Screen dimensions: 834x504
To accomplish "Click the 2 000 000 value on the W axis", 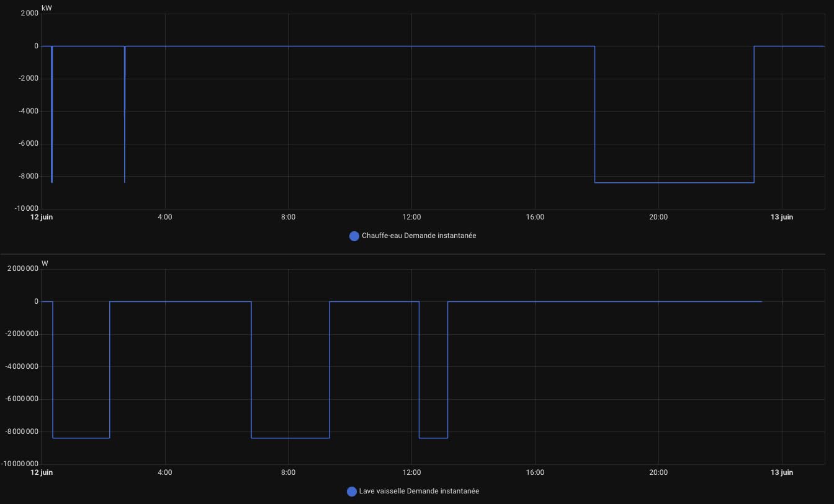I will coord(23,269).
